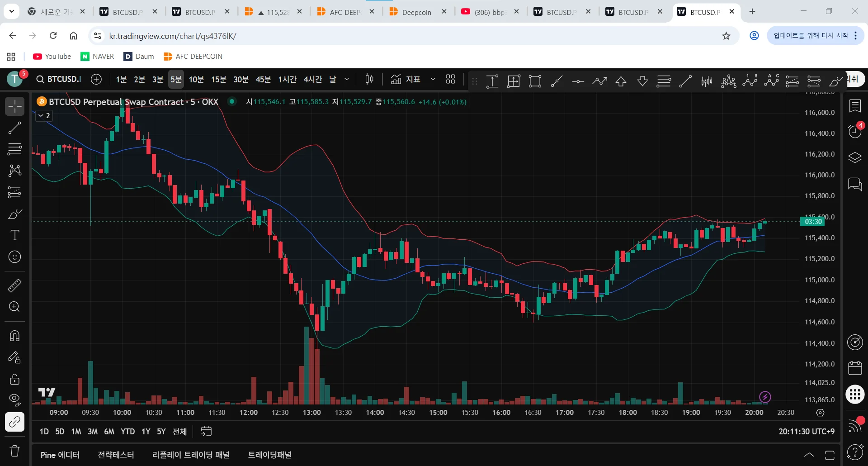Switch chart interval to 15분

pyautogui.click(x=219, y=79)
